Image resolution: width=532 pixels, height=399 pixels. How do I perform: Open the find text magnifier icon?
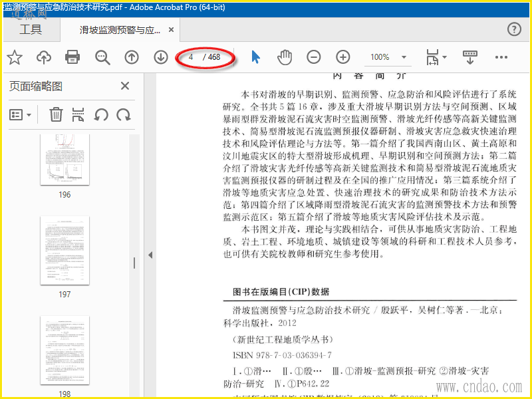pos(102,57)
